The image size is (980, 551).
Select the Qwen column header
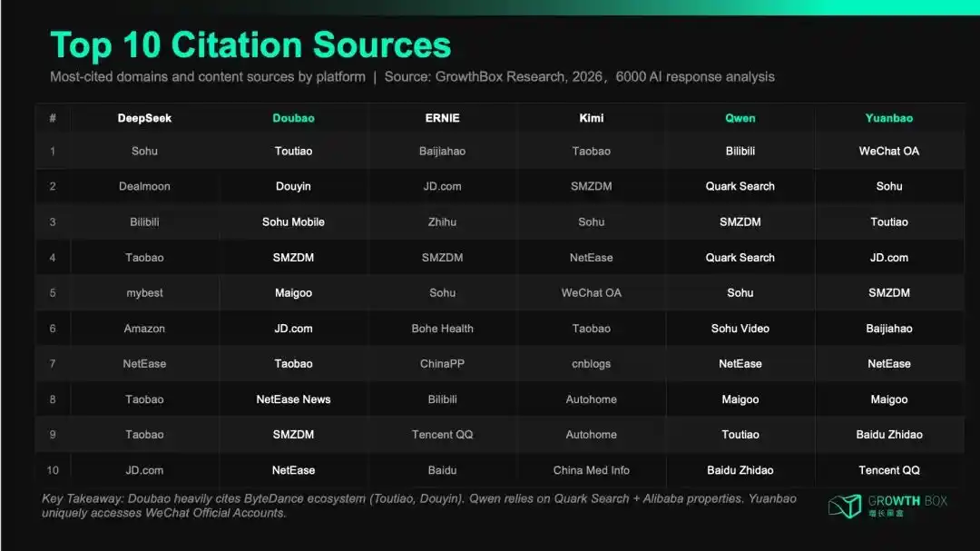[740, 118]
